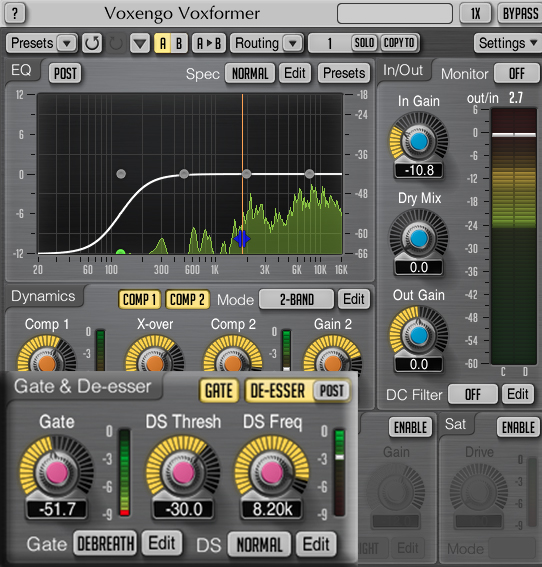Viewport: 542px width, 567px height.
Task: Open the Gate DEBREATH mode selector
Action: (x=105, y=543)
